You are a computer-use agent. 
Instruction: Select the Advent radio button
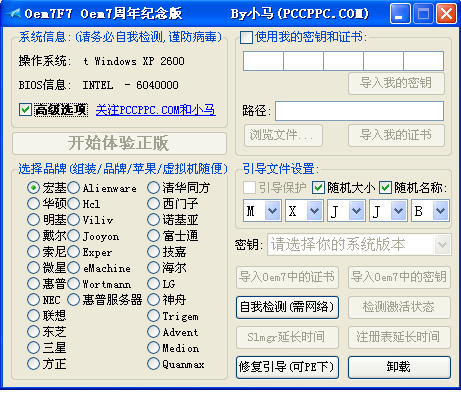point(153,331)
